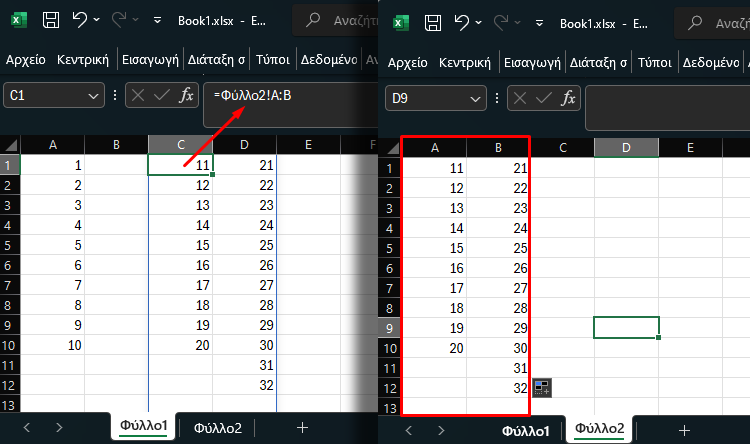The image size is (750, 444).
Task: Open Κεντρική tab in right window
Action: (x=465, y=63)
